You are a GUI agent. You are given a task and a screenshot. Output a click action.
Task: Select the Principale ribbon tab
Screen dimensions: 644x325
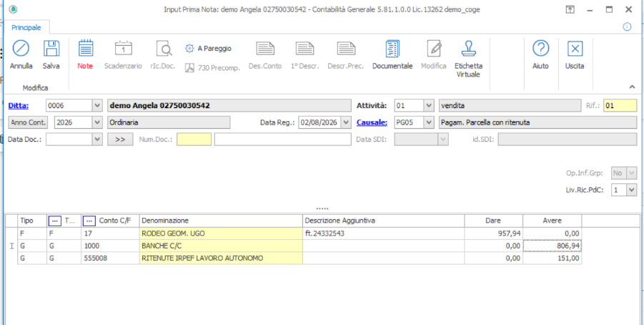(26, 28)
